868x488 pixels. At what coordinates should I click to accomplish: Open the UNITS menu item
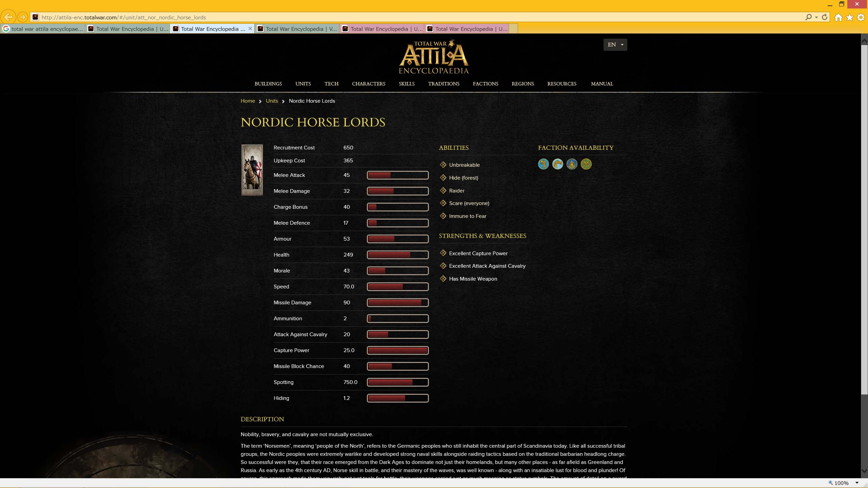[x=303, y=84]
